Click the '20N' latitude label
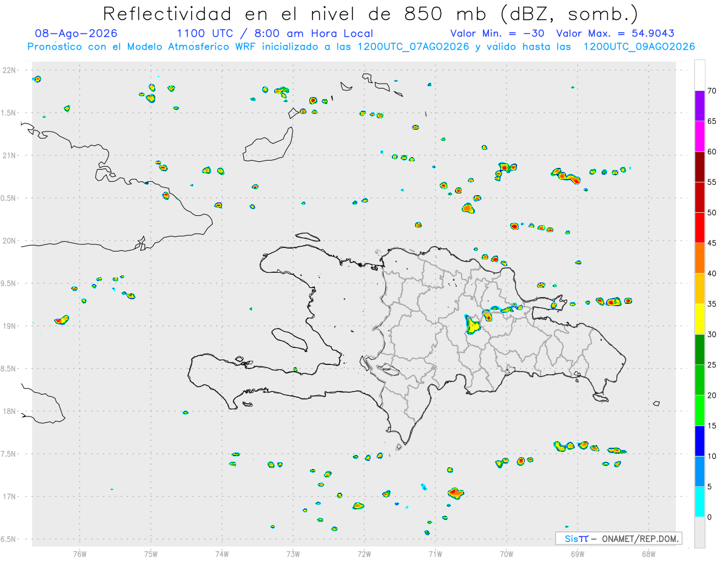Image resolution: width=728 pixels, height=562 pixels. [x=10, y=241]
